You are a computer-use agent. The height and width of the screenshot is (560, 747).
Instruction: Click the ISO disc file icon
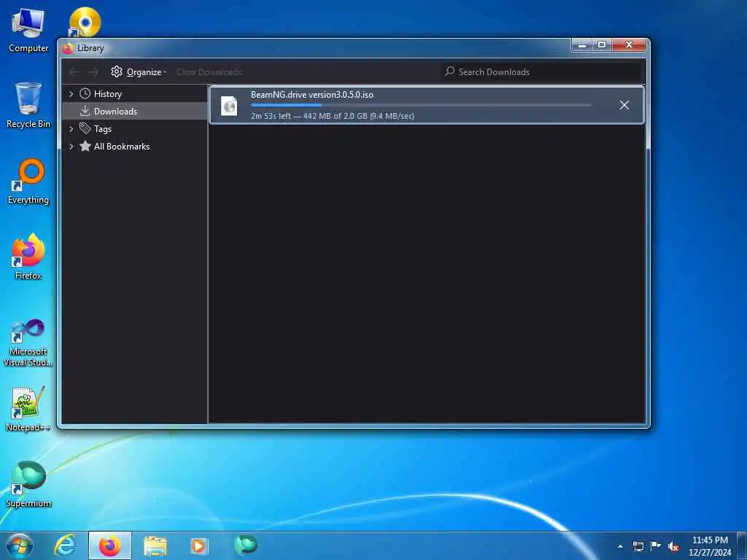pyautogui.click(x=229, y=105)
